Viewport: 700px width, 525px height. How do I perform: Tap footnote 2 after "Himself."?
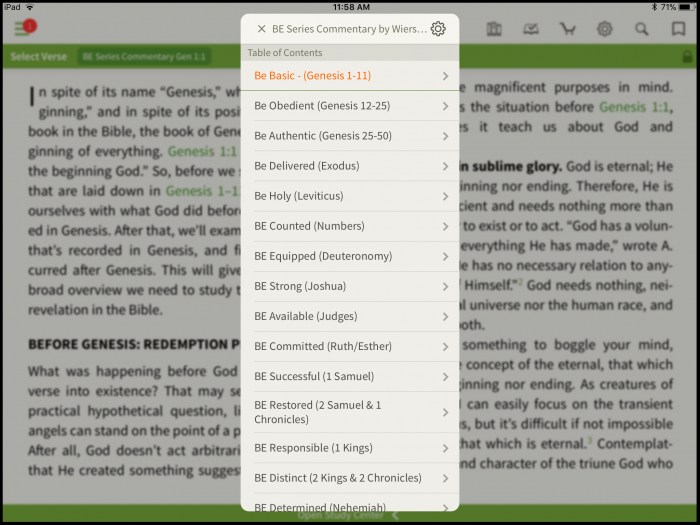point(521,282)
